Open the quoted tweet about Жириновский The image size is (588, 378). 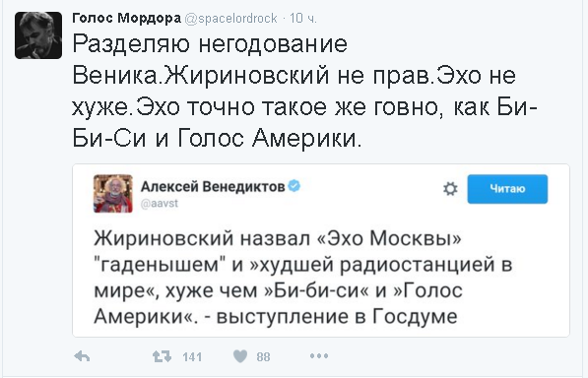click(303, 277)
